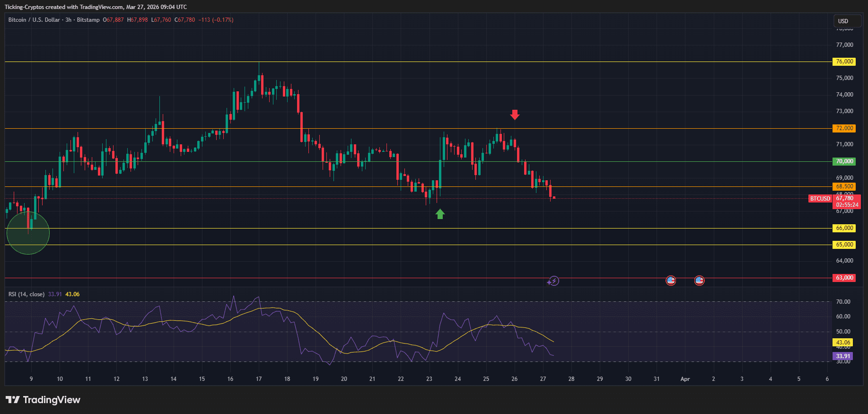Click the US flag event marker after Apr
This screenshot has width=868, height=414.
pyautogui.click(x=699, y=281)
